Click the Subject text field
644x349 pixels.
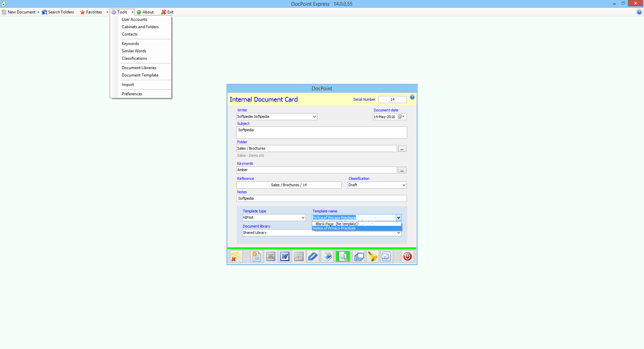pos(322,133)
